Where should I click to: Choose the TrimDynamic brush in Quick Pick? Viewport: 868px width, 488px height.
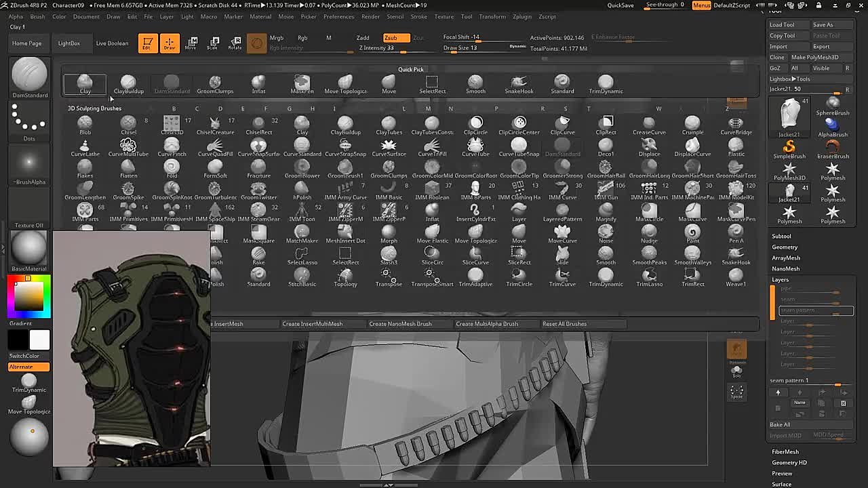(606, 84)
